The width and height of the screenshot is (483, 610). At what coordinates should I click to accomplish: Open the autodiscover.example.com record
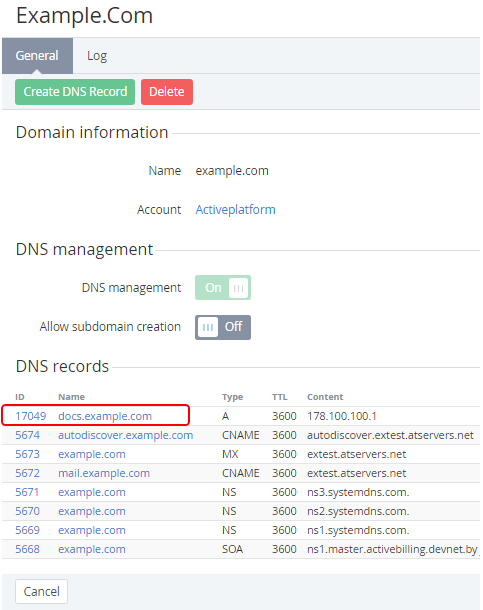[126, 435]
